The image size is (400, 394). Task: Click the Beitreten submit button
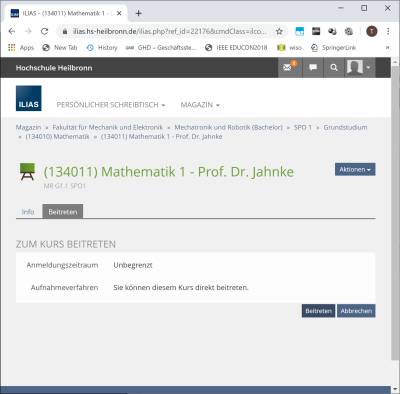318,311
